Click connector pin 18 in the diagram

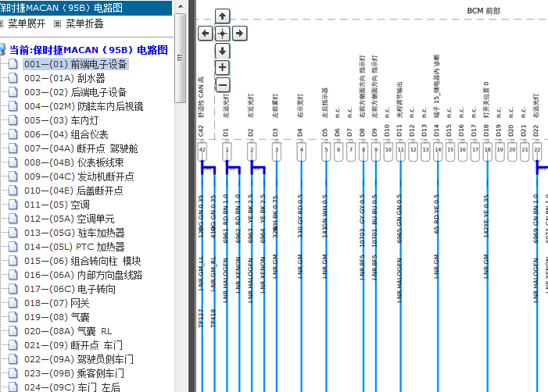[488, 151]
